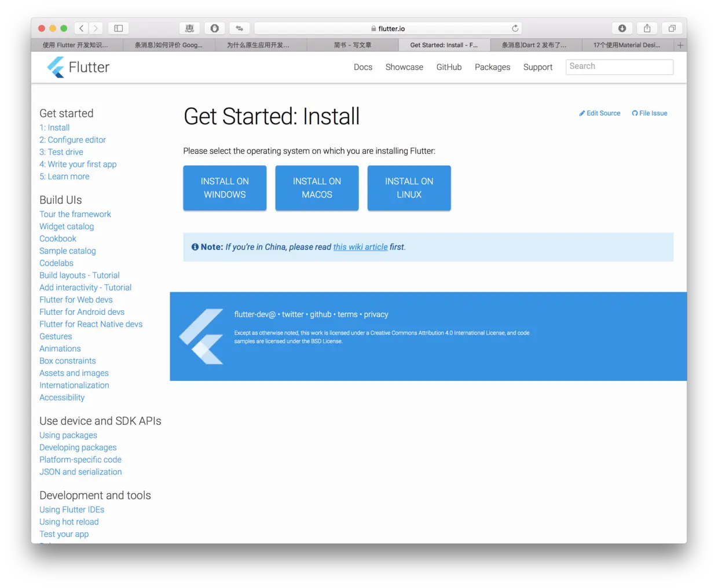The image size is (718, 588).
Task: Toggle the Safari sidebar button
Action: tap(118, 28)
